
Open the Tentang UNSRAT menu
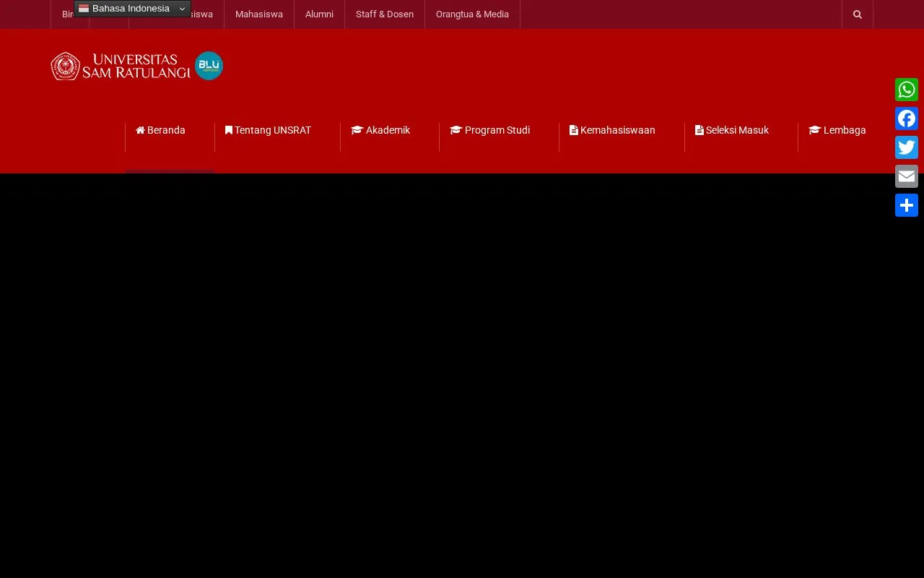pos(268,131)
